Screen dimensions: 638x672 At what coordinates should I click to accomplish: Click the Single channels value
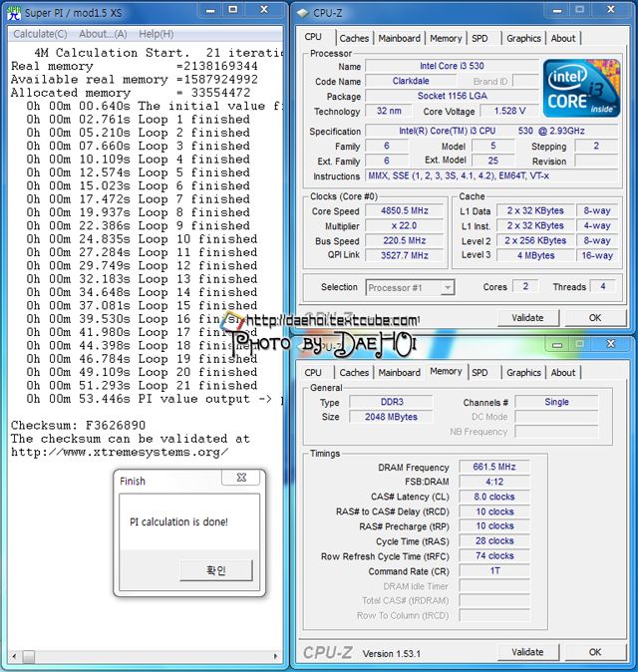click(556, 402)
